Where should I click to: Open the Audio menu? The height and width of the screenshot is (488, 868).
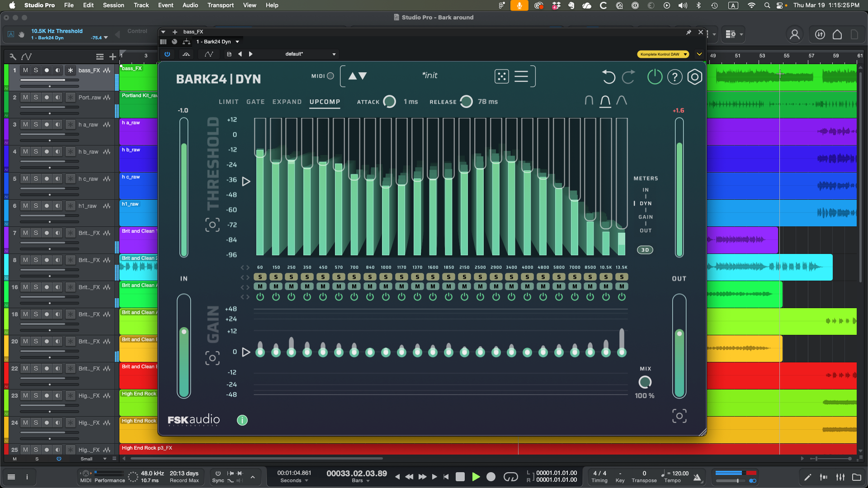pyautogui.click(x=190, y=5)
